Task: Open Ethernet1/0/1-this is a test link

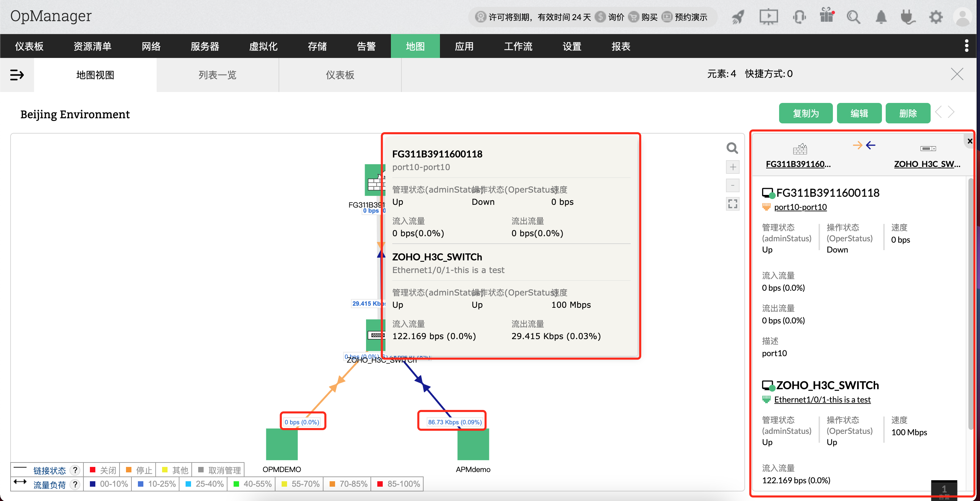Action: pyautogui.click(x=822, y=399)
